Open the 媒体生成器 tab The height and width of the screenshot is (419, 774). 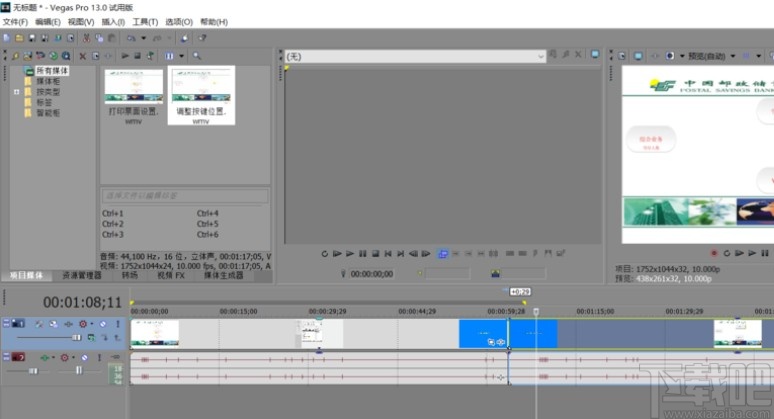coord(224,275)
